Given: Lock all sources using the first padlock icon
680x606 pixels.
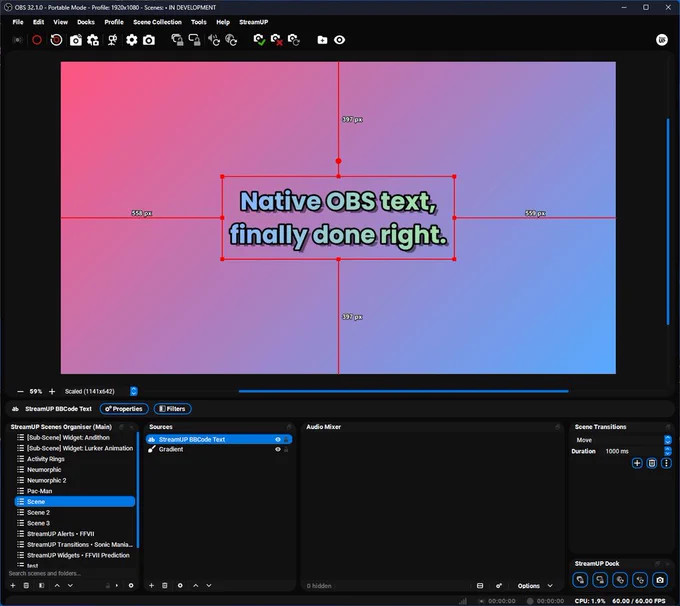Looking at the screenshot, I should click(177, 40).
